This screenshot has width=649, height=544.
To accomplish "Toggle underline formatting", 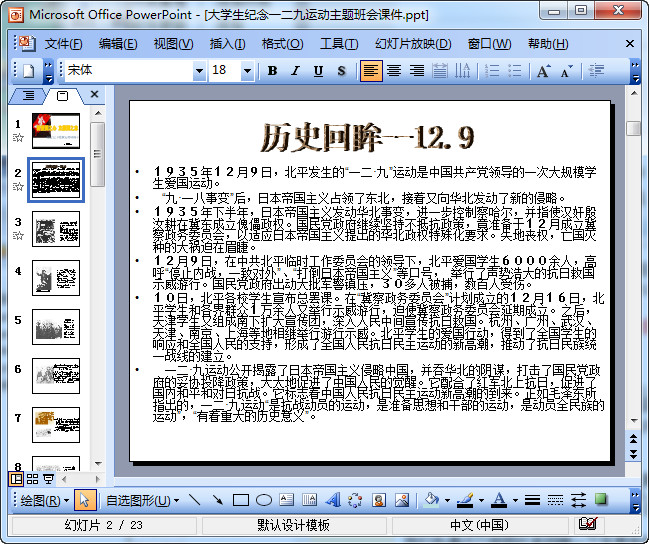I will point(318,71).
